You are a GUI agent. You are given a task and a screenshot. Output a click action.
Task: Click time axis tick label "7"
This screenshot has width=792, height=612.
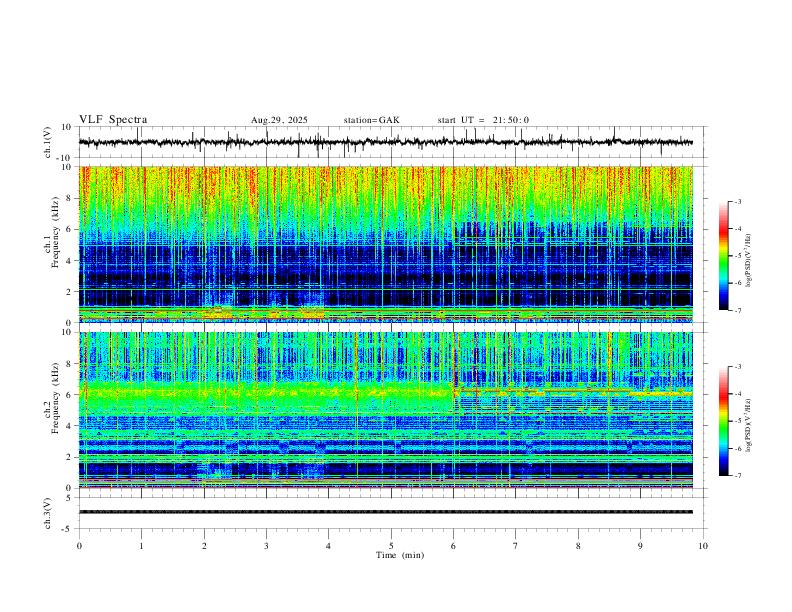[516, 546]
